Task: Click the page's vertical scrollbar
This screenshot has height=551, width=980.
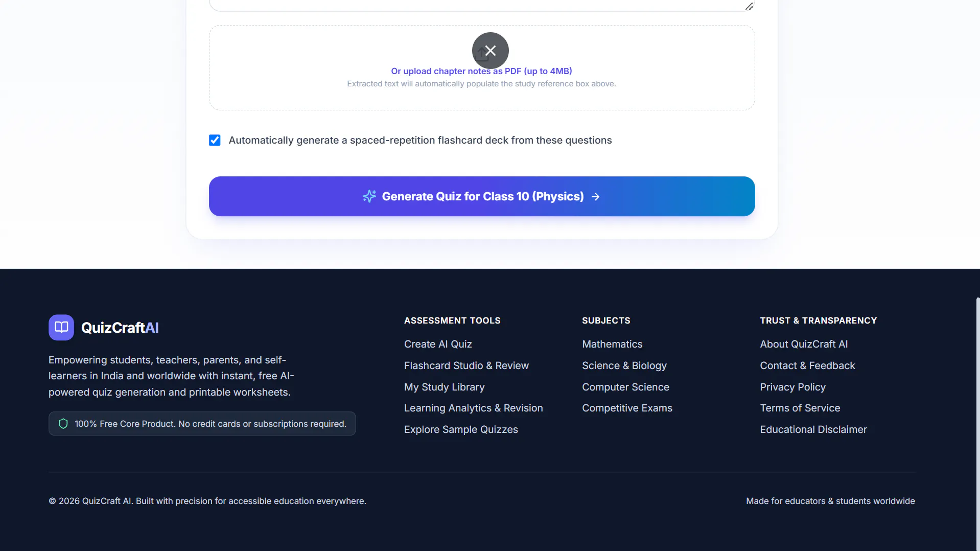Action: click(x=977, y=424)
